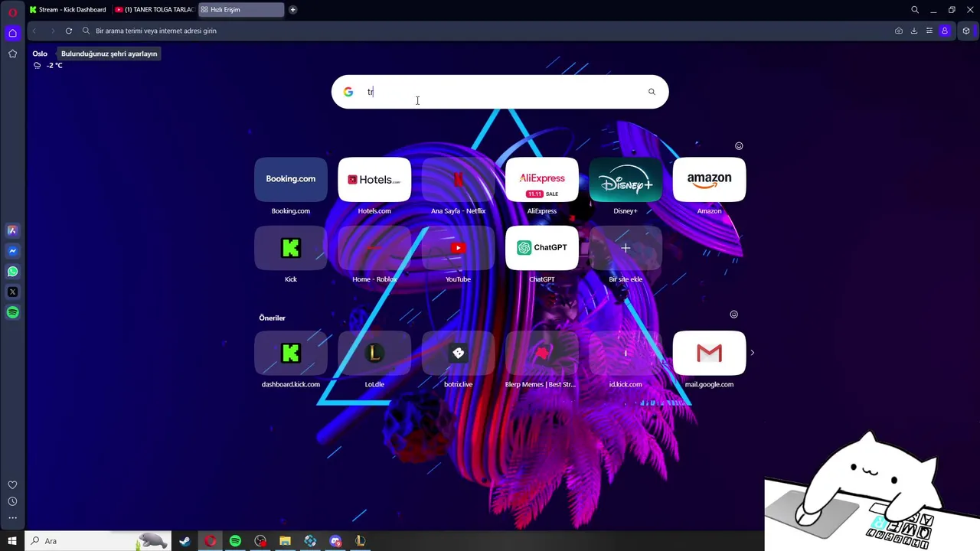The width and height of the screenshot is (980, 551).
Task: Open Spotify from the Windows taskbar
Action: [235, 541]
